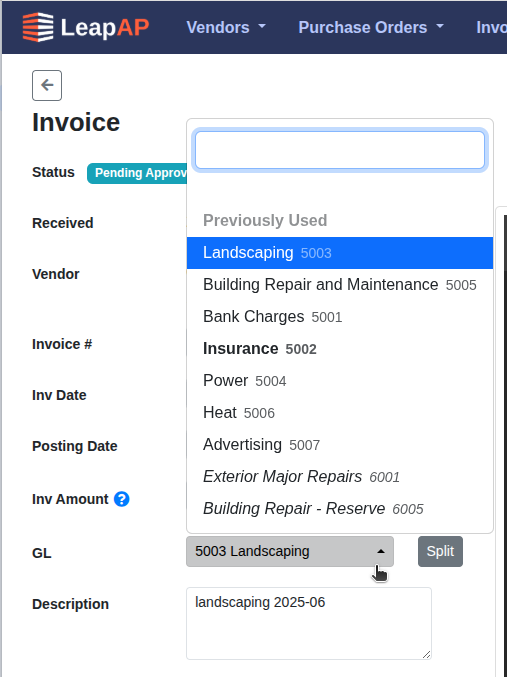Viewport: 507px width, 677px height.
Task: Choose Exterior Major Repairs 6001
Action: [x=340, y=476]
